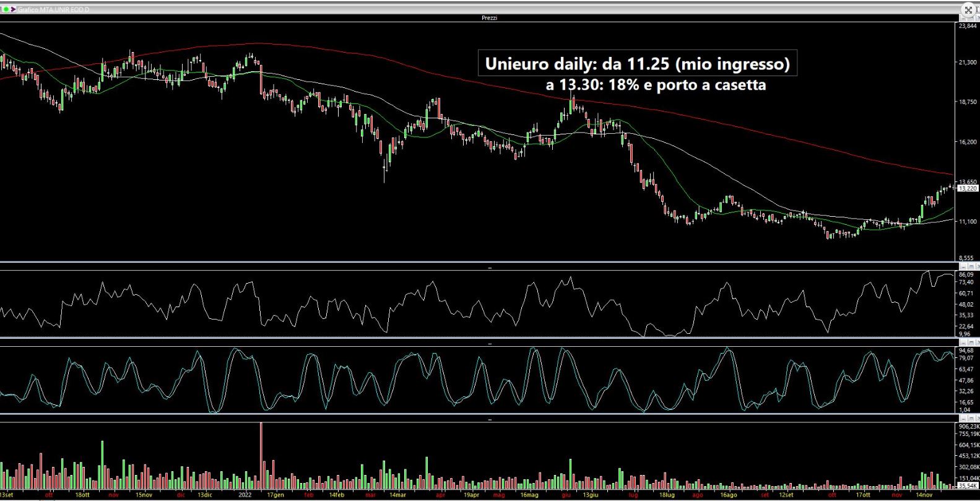Click the fullscreen expand arrows icon
980x501 pixels.
(x=968, y=10)
